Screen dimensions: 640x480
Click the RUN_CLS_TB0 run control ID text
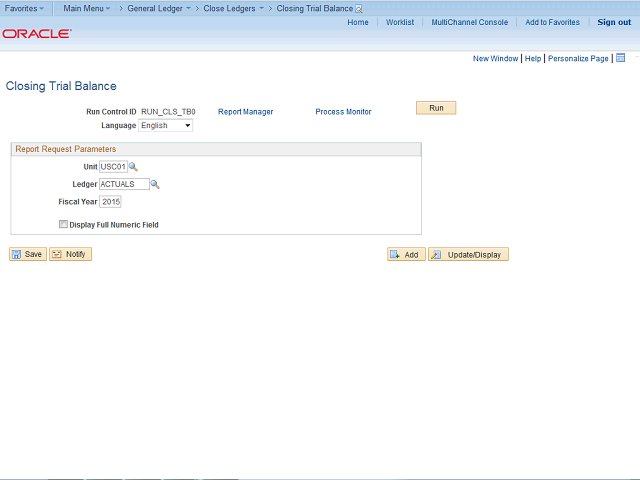[168, 111]
